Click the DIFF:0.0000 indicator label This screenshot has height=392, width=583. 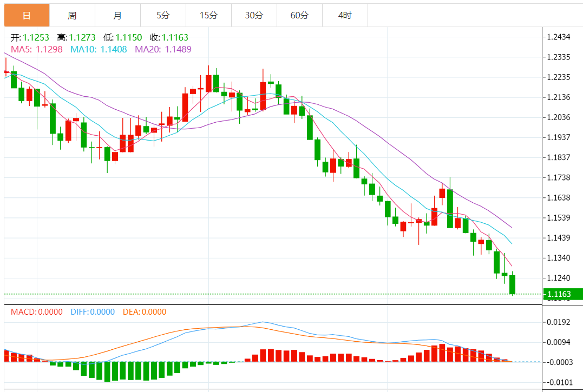93,312
